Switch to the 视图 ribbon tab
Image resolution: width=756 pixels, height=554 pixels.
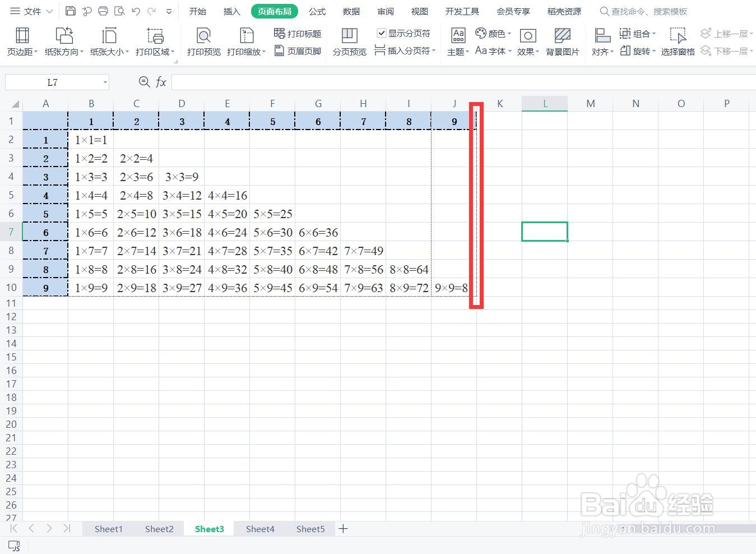(420, 11)
